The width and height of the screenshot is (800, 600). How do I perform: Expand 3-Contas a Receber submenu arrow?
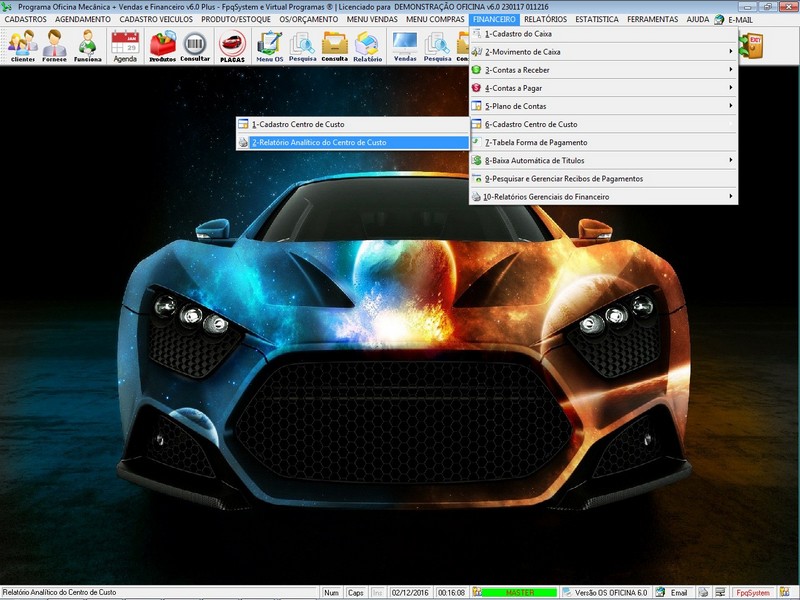click(731, 69)
